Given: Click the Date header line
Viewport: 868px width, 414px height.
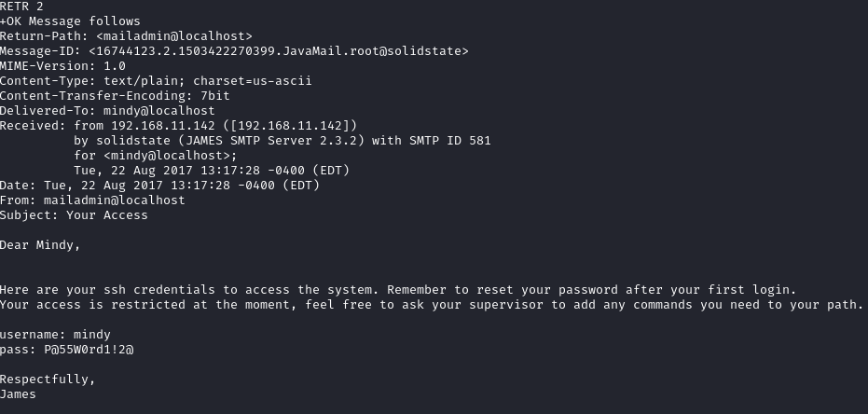Looking at the screenshot, I should 159,186.
